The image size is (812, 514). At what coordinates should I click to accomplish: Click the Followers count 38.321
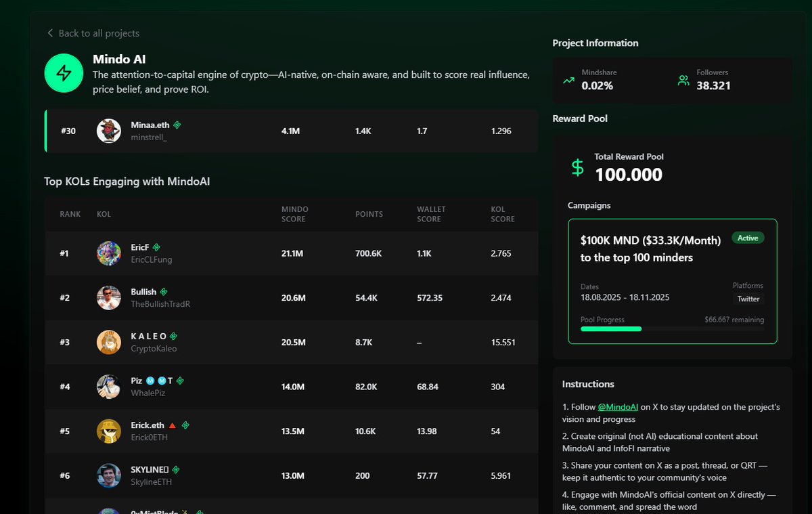click(713, 86)
